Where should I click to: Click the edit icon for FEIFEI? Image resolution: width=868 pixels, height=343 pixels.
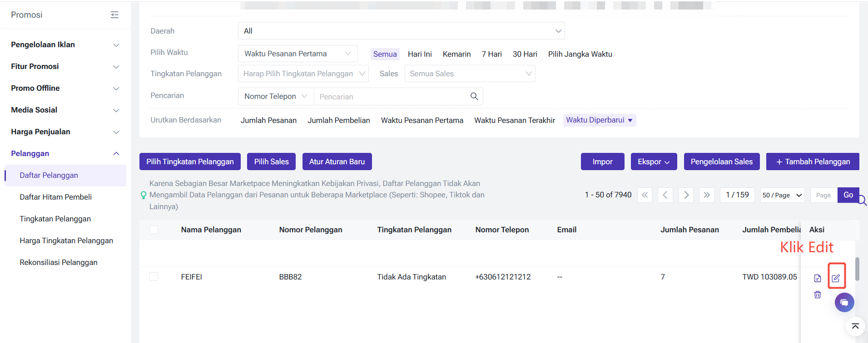pyautogui.click(x=836, y=278)
